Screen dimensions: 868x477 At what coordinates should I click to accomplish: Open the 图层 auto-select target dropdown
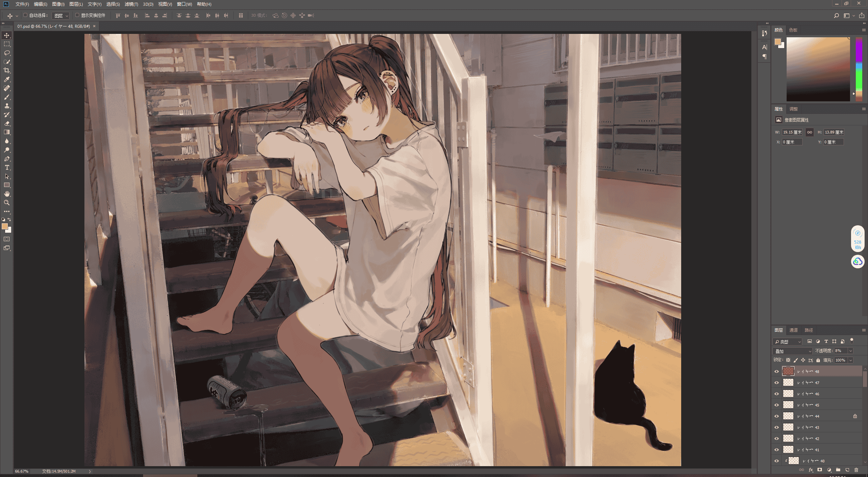[61, 16]
